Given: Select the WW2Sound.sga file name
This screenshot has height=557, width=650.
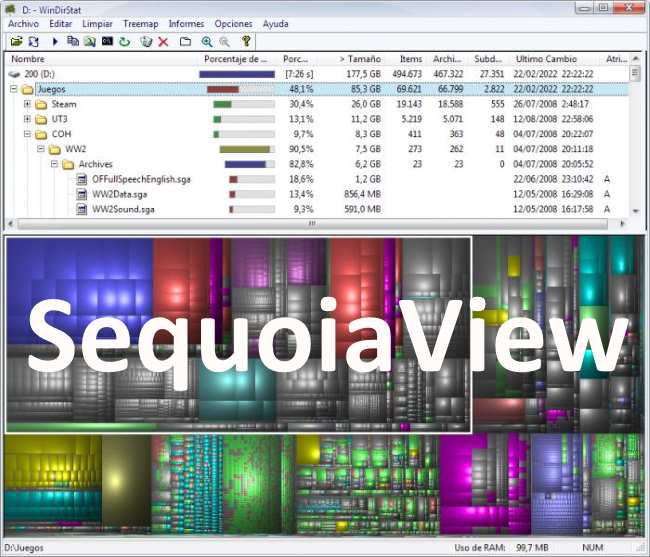Looking at the screenshot, I should point(123,209).
